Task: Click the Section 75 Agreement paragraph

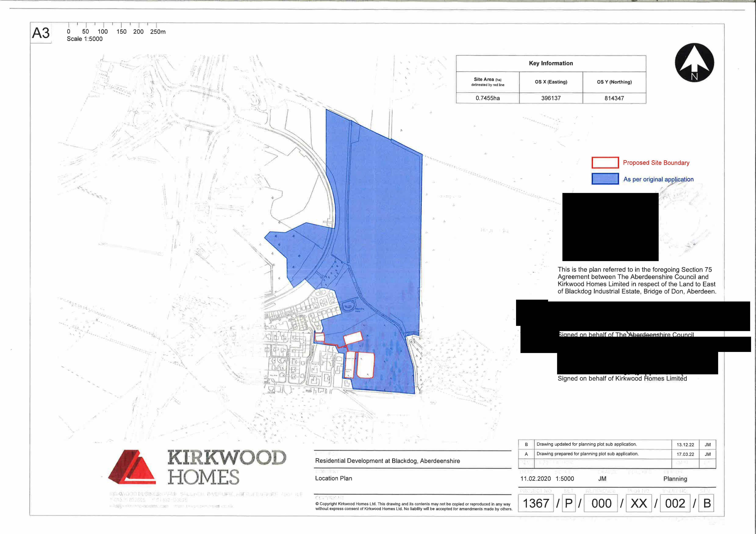Action: coord(637,280)
